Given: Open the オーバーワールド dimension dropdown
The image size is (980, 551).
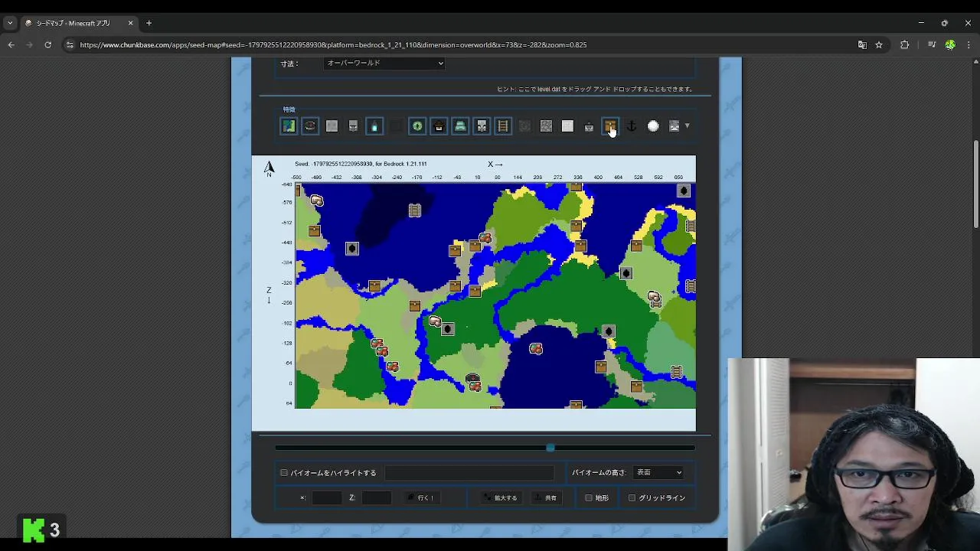Looking at the screenshot, I should (384, 64).
